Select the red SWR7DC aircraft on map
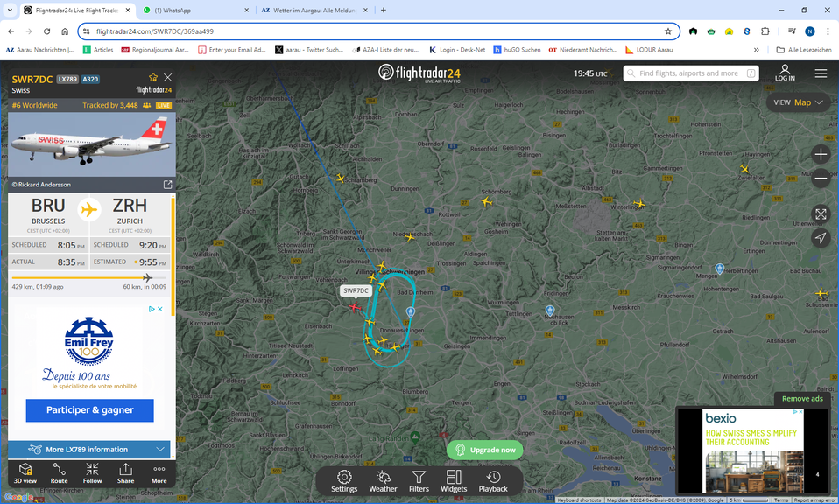The image size is (839, 504). [x=354, y=307]
